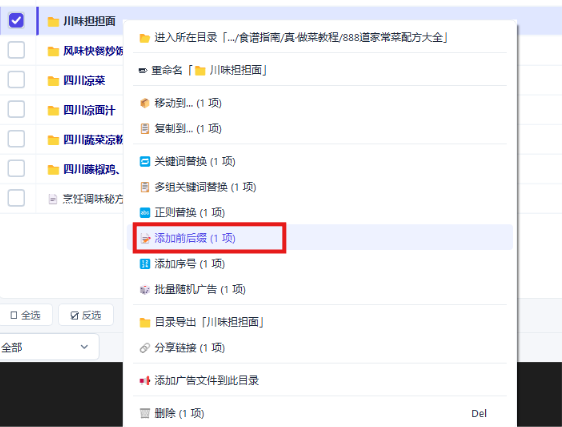Image resolution: width=562 pixels, height=427 pixels.
Task: Click the 四川藤椒鸡 folder icon
Action: pos(53,170)
